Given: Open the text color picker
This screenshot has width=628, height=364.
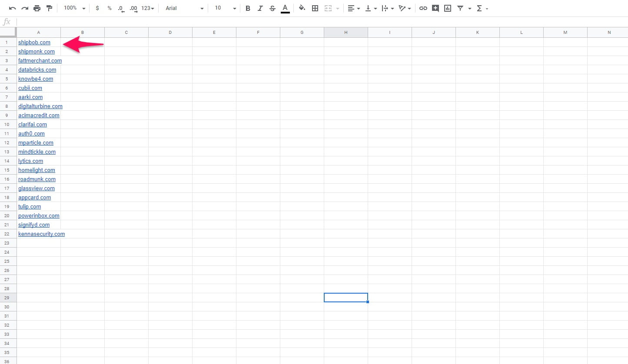Looking at the screenshot, I should click(x=285, y=8).
